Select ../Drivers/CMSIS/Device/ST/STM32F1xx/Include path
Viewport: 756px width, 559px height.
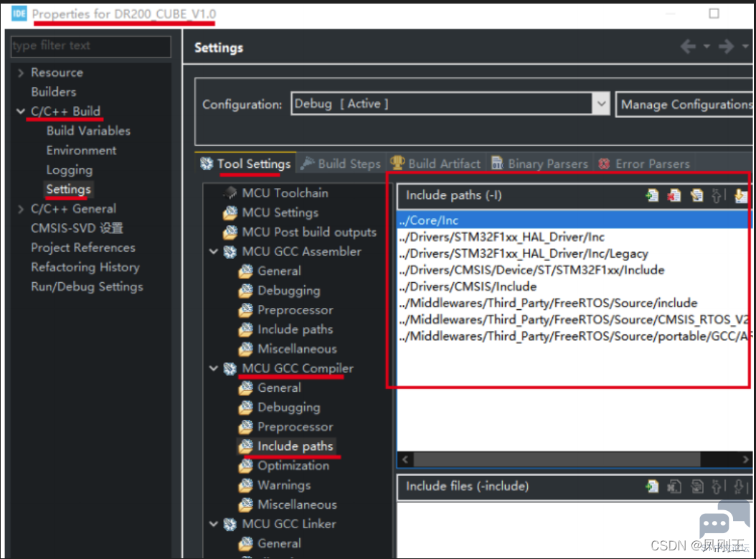(x=574, y=270)
